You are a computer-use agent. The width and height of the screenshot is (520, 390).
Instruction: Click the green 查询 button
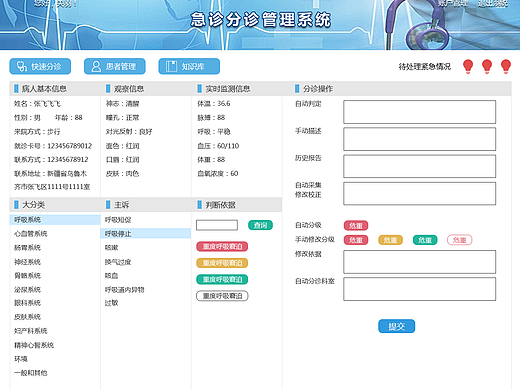[260, 225]
